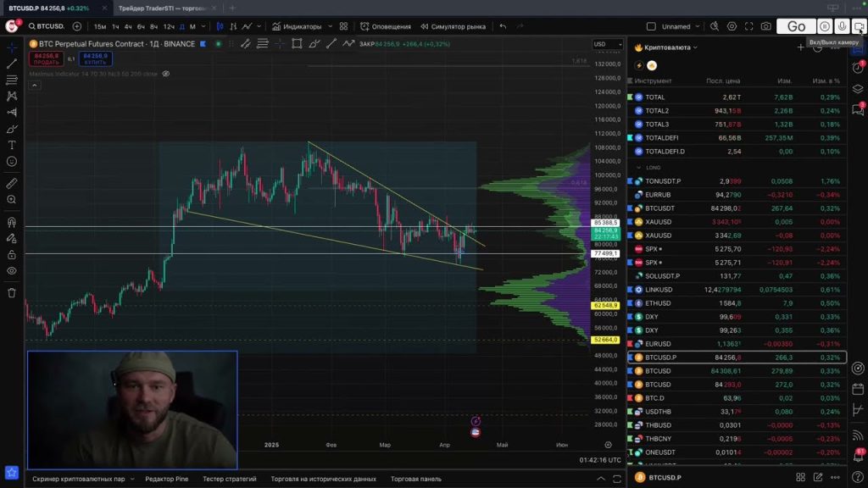Enable magnet mode in left toolbar
This screenshot has width=868, height=488.
tap(12, 222)
